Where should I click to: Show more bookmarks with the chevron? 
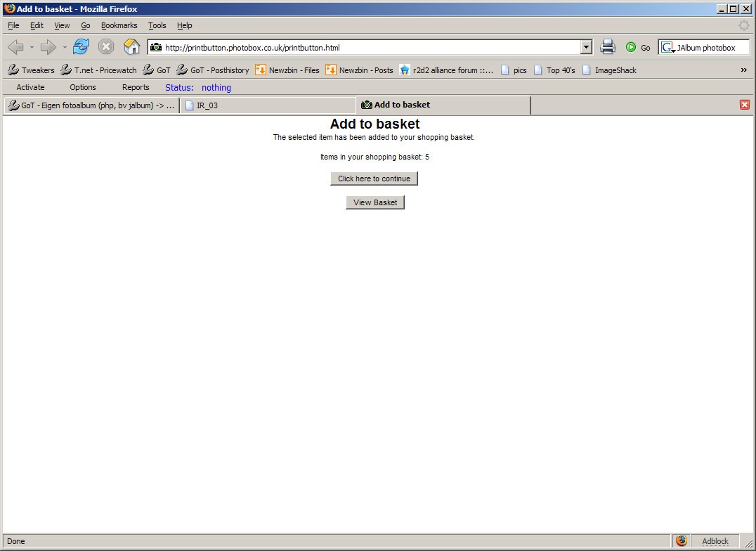(x=744, y=70)
